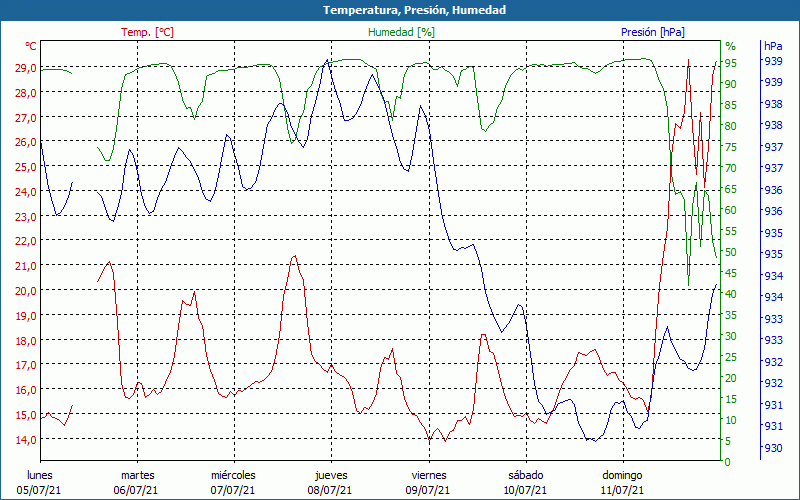Click the "29,0" temperature axis value

tap(27, 68)
